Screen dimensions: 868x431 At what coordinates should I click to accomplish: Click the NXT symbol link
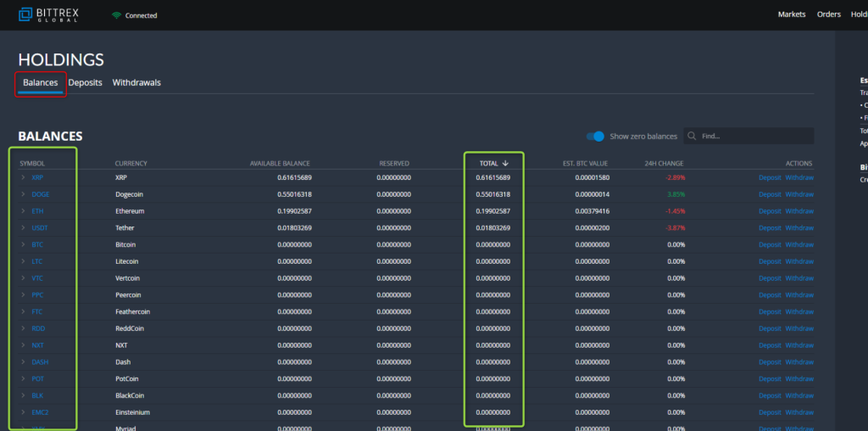pos(37,345)
